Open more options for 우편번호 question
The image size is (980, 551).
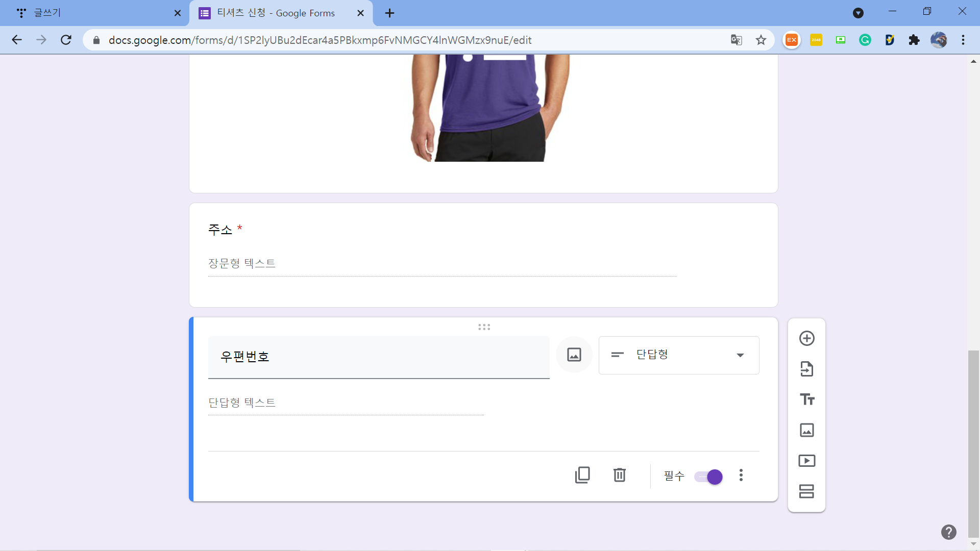pyautogui.click(x=741, y=475)
